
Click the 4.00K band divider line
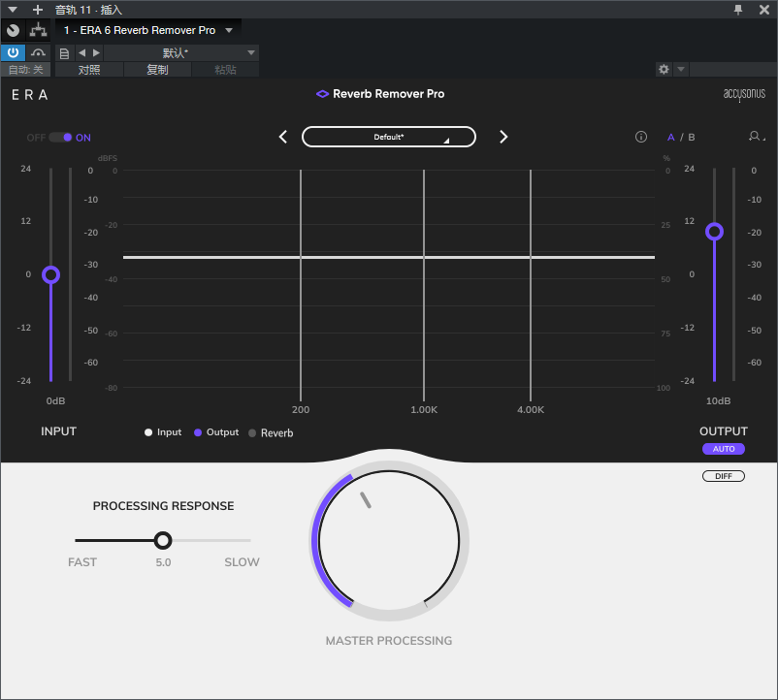(x=531, y=285)
